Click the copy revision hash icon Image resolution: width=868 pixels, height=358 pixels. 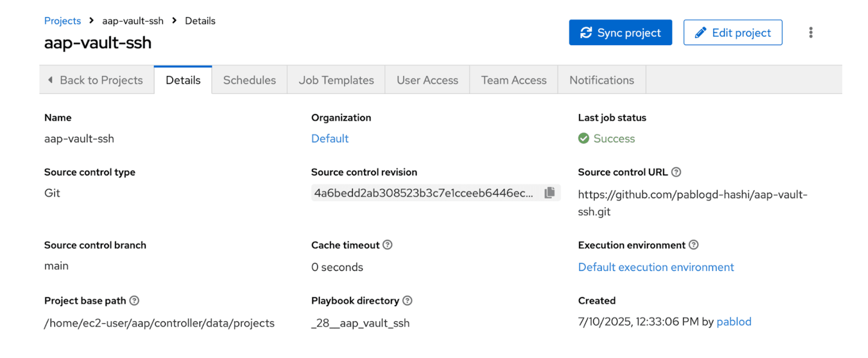coord(549,193)
